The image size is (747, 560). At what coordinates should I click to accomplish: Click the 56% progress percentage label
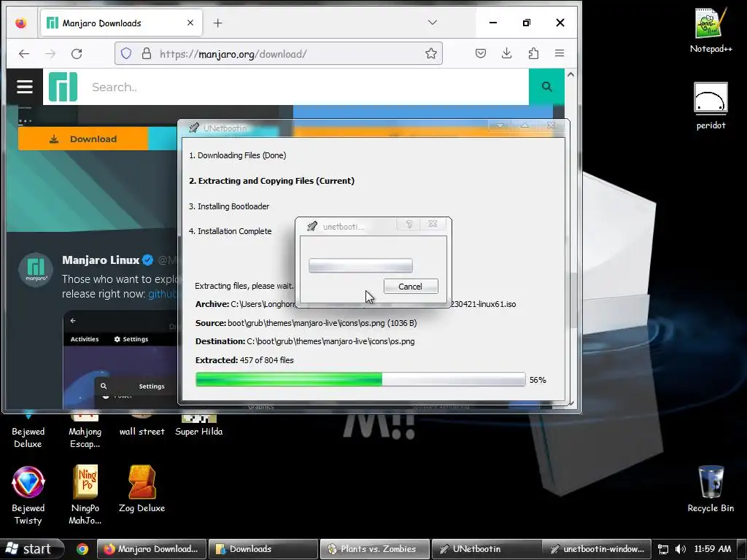coord(538,380)
